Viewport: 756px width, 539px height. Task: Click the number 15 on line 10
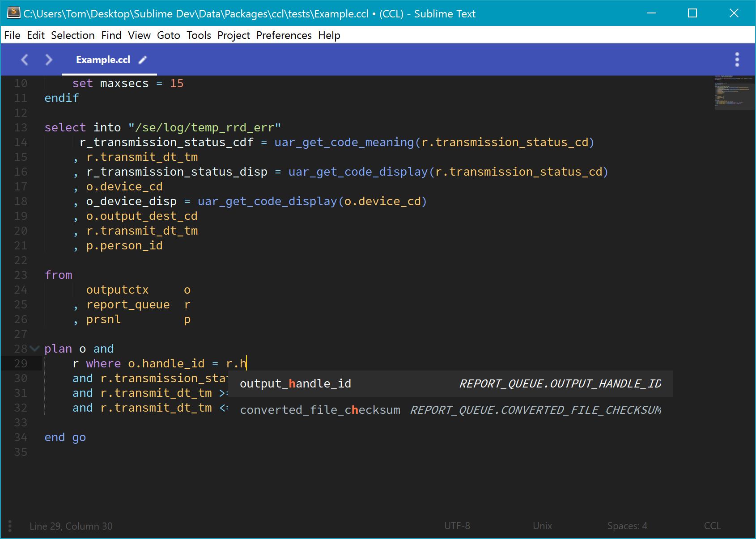click(x=177, y=84)
